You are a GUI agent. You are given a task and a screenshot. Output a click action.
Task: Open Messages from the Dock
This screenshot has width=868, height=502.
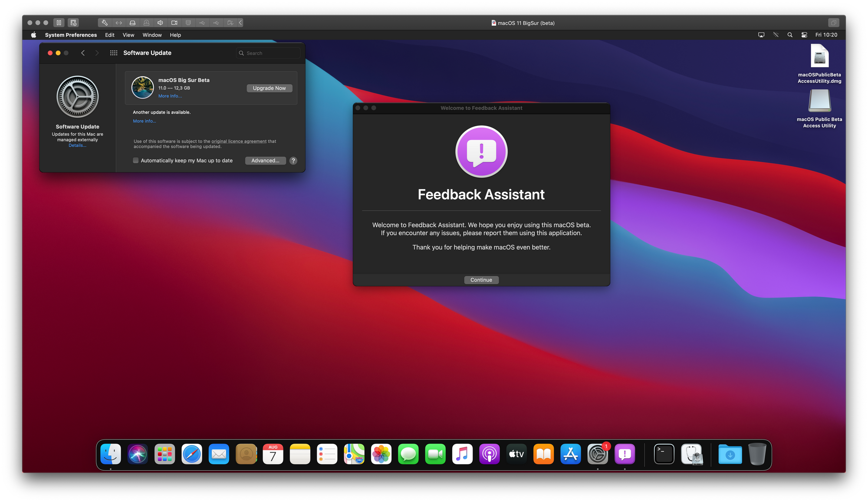(408, 454)
